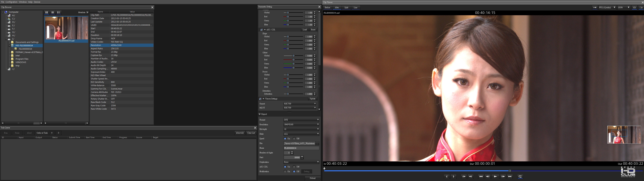Step back one frame
The height and width of the screenshot is (181, 644).
click(488, 176)
